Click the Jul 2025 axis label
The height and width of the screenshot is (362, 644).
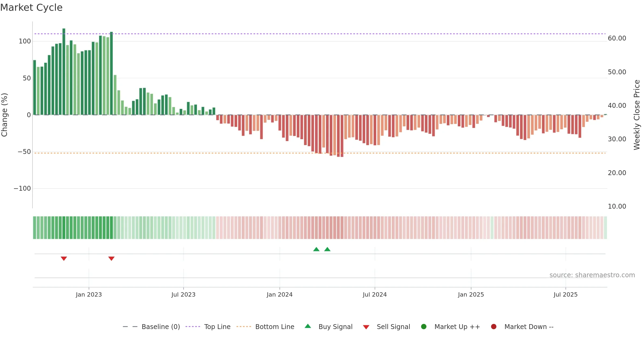(566, 294)
